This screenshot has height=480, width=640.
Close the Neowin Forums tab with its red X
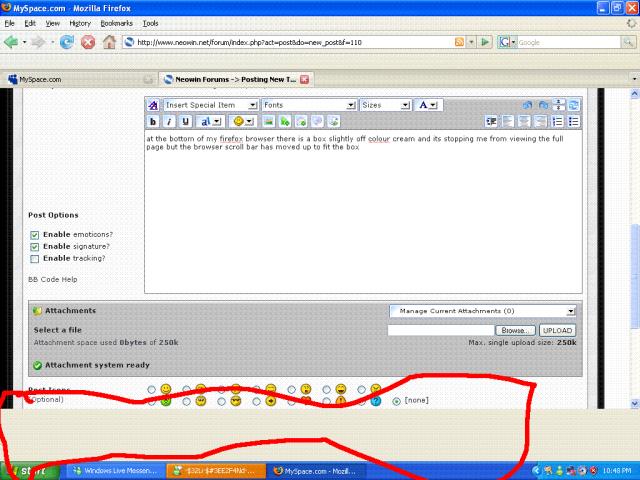304,79
